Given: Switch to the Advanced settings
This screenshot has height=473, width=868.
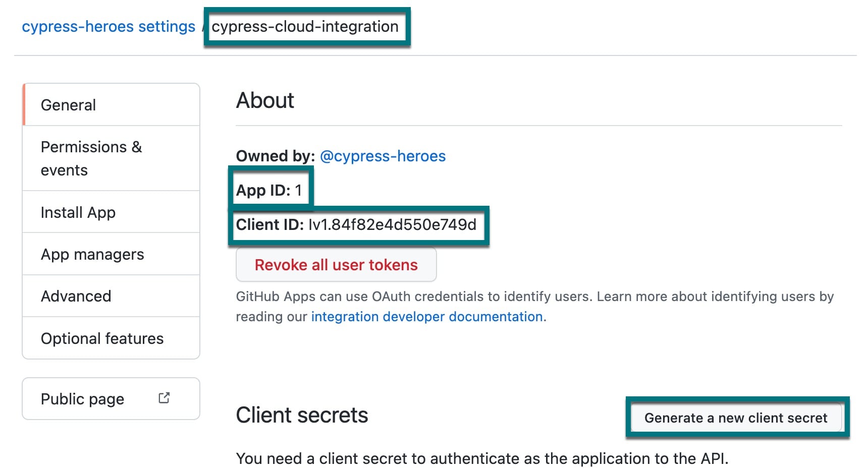Looking at the screenshot, I should coord(76,296).
